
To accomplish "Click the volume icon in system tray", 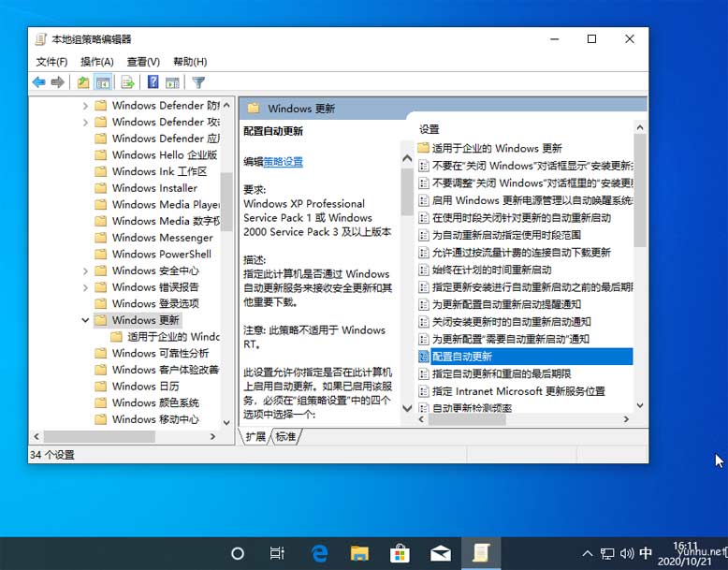I will pos(627,553).
